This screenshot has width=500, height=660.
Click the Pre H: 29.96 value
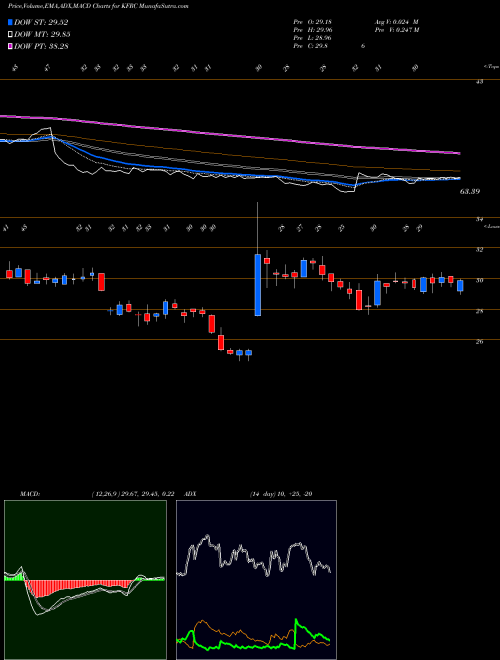coord(314,30)
